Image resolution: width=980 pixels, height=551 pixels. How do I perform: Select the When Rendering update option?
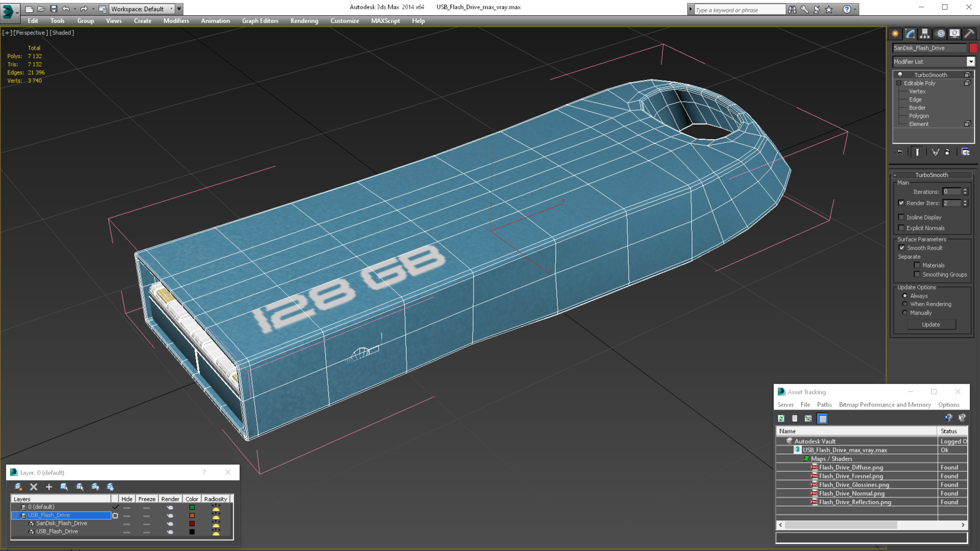tap(905, 304)
